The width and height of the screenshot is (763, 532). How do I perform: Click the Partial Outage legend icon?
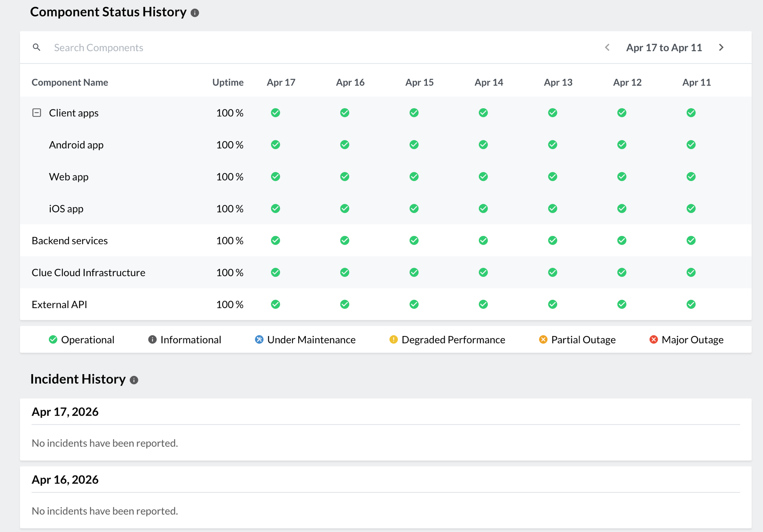(542, 339)
